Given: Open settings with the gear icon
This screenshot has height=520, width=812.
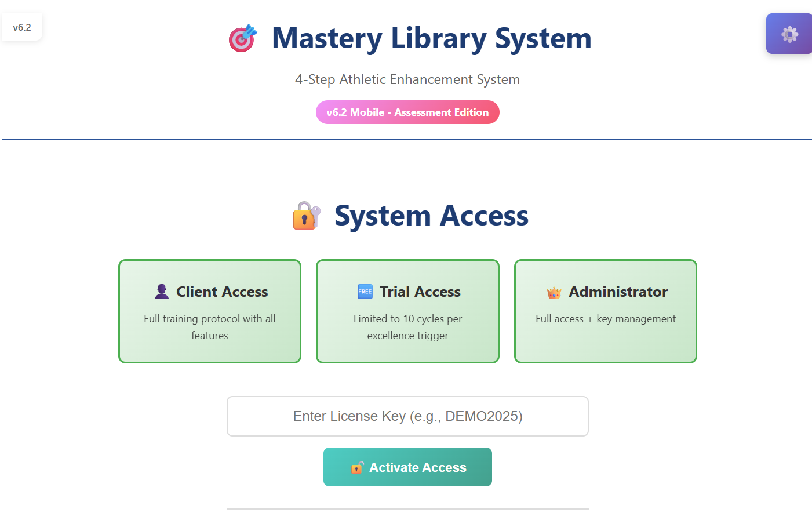Looking at the screenshot, I should point(789,34).
